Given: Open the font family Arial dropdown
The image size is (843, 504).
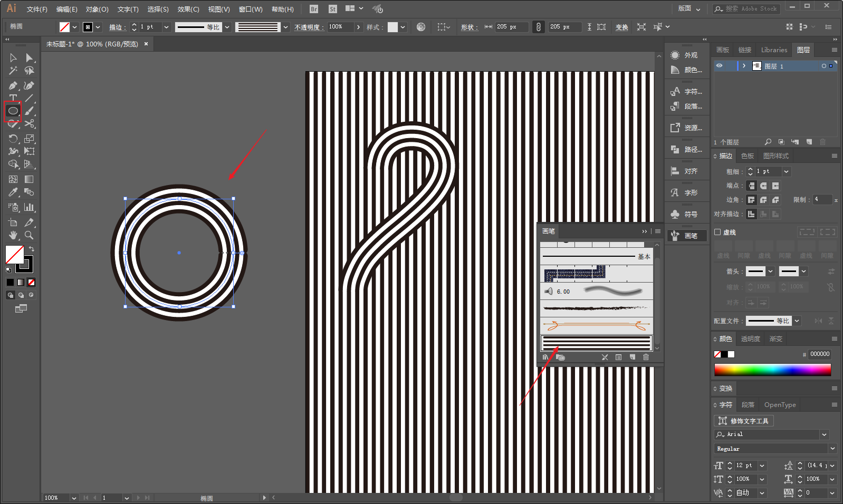Looking at the screenshot, I should [825, 434].
